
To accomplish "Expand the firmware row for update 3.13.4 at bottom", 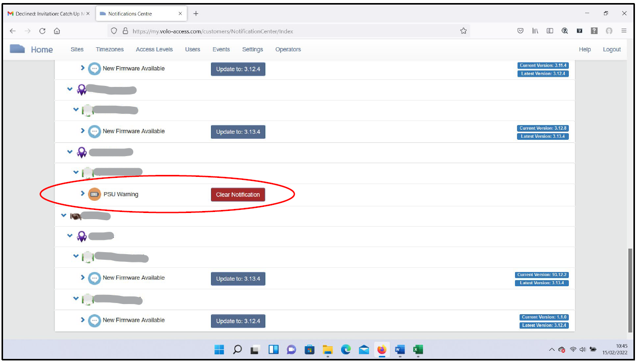I will point(83,278).
